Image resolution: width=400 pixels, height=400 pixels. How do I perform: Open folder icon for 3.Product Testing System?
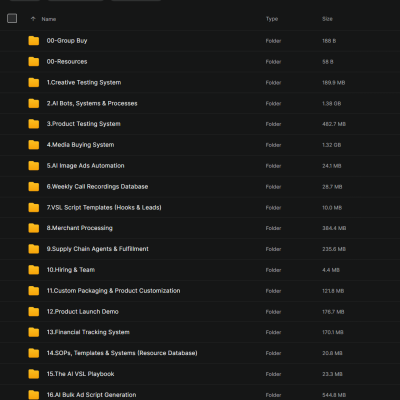click(34, 124)
